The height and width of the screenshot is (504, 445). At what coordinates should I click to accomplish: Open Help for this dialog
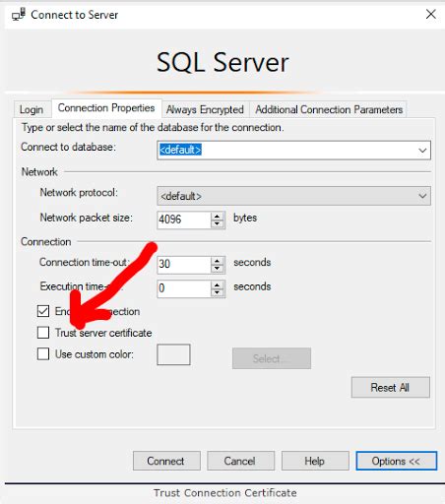[x=315, y=461]
